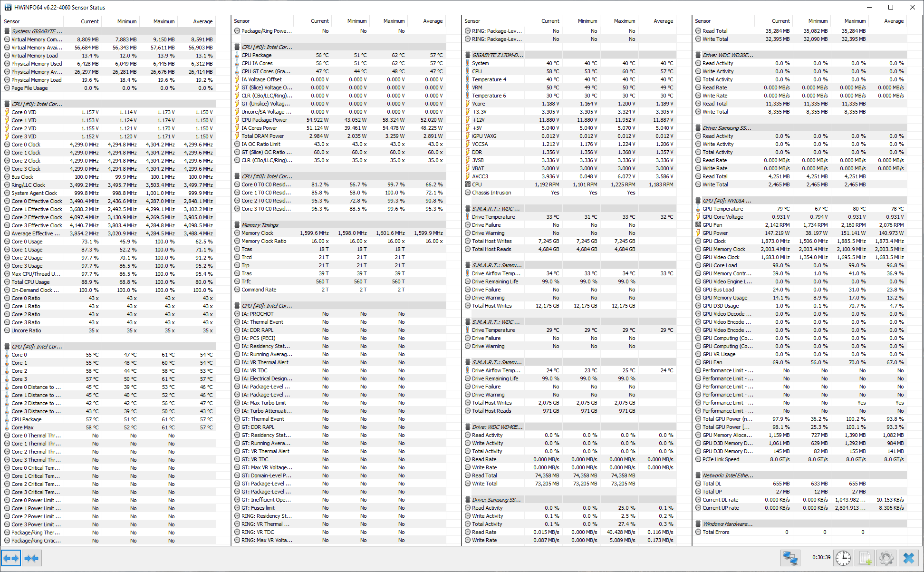Select the GPU Temperature sensor row

[x=722, y=209]
